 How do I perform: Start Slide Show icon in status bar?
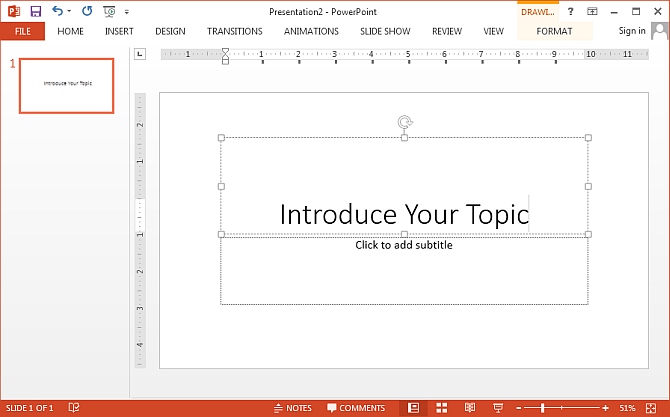coord(498,408)
